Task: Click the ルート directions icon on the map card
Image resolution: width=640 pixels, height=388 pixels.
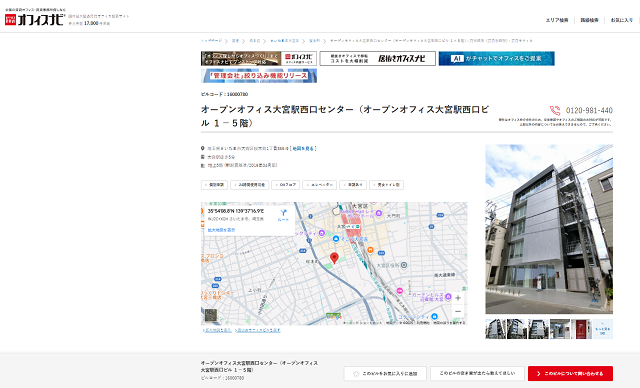Action: pos(283,215)
